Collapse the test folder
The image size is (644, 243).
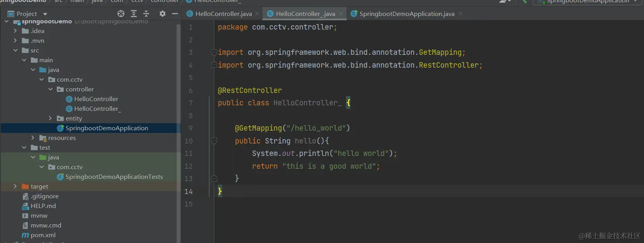pos(24,147)
